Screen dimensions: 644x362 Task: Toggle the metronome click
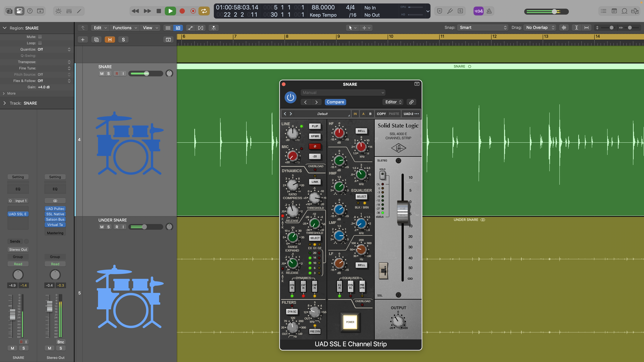point(489,11)
